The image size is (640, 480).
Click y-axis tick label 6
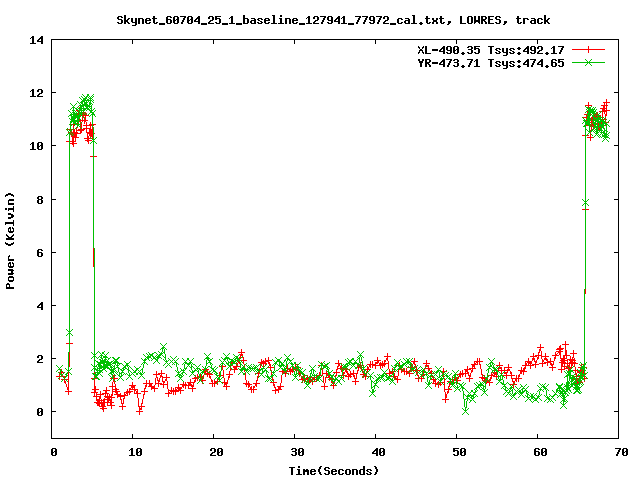(x=40, y=253)
